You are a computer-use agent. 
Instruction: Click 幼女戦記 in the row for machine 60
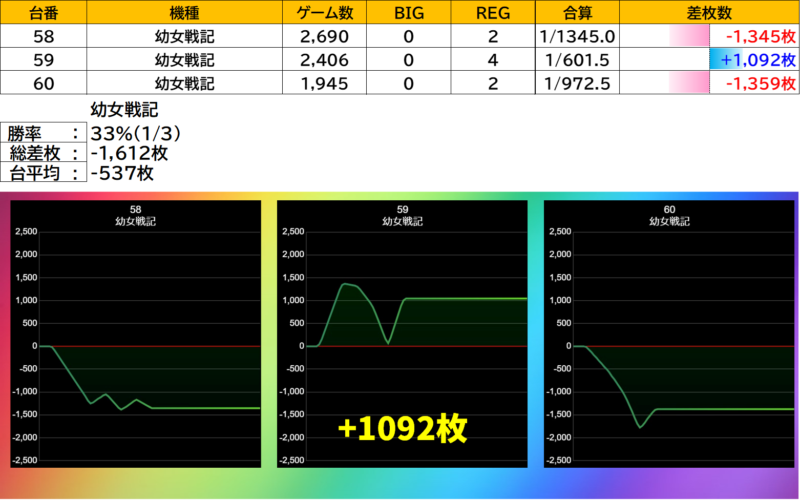pyautogui.click(x=184, y=83)
